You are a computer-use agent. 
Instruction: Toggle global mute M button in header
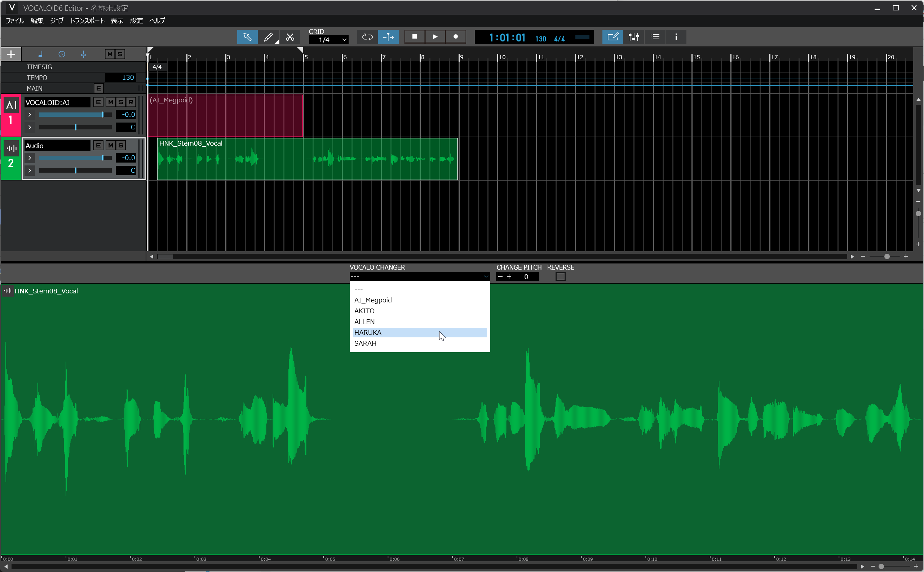(110, 54)
